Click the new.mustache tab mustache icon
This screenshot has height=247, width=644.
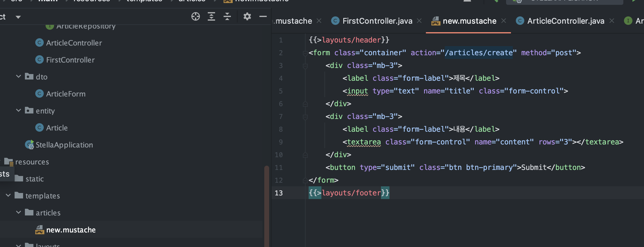pyautogui.click(x=436, y=21)
